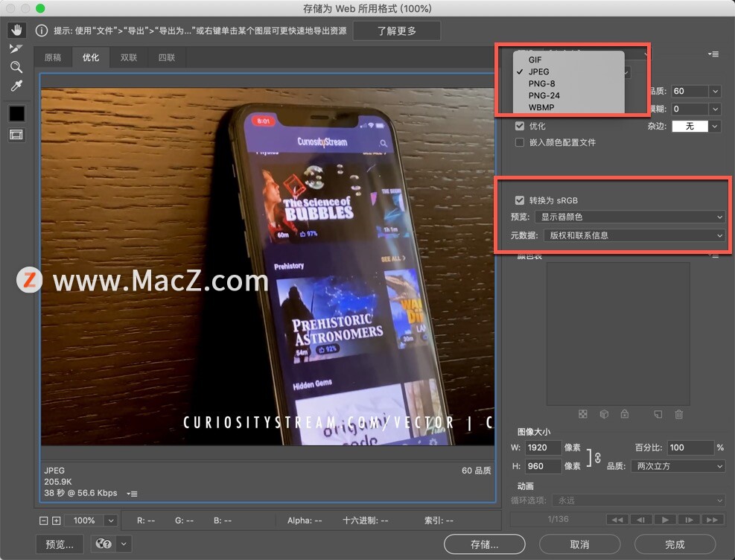Click the trash icon under color table
735x560 pixels.
pyautogui.click(x=678, y=414)
